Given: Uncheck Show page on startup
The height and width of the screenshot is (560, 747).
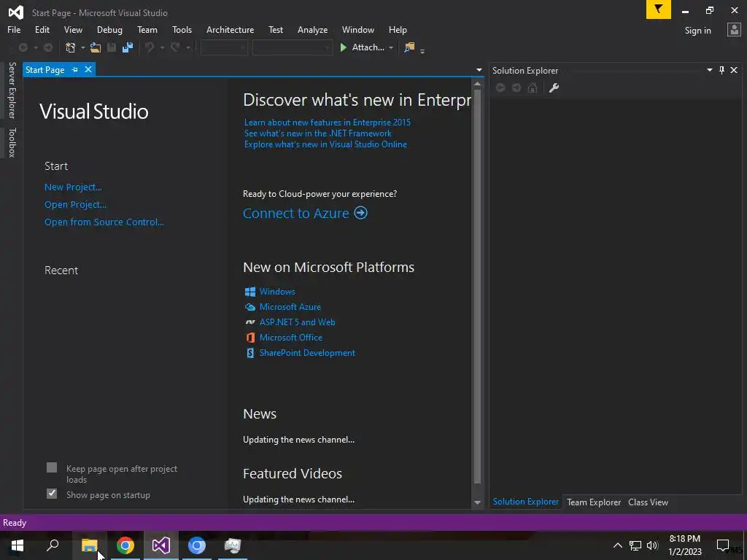Looking at the screenshot, I should [52, 494].
